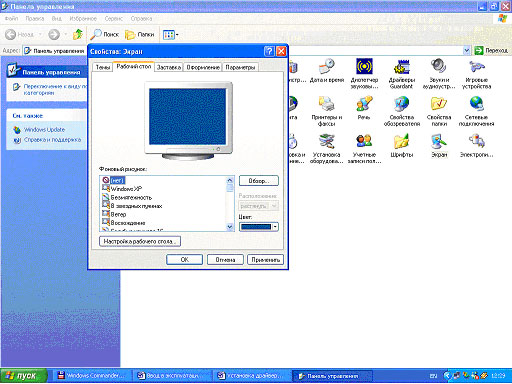The image size is (512, 384).
Task: Click the Обзор browse button
Action: coord(259,181)
